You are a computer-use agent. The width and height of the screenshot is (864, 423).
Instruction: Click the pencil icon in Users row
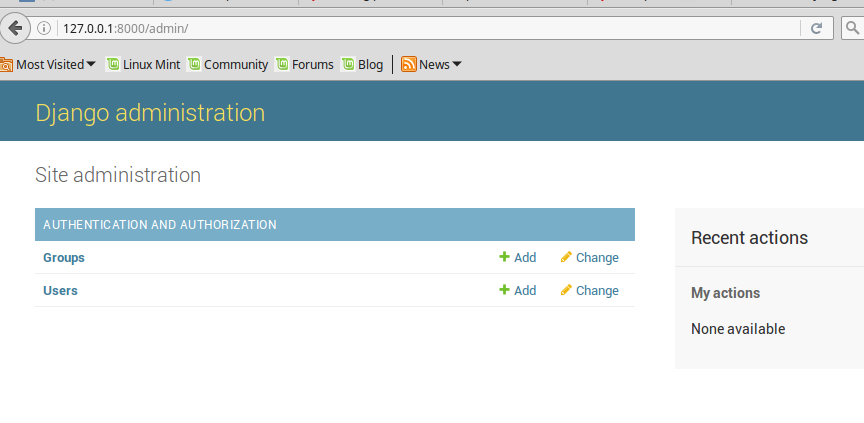point(566,290)
